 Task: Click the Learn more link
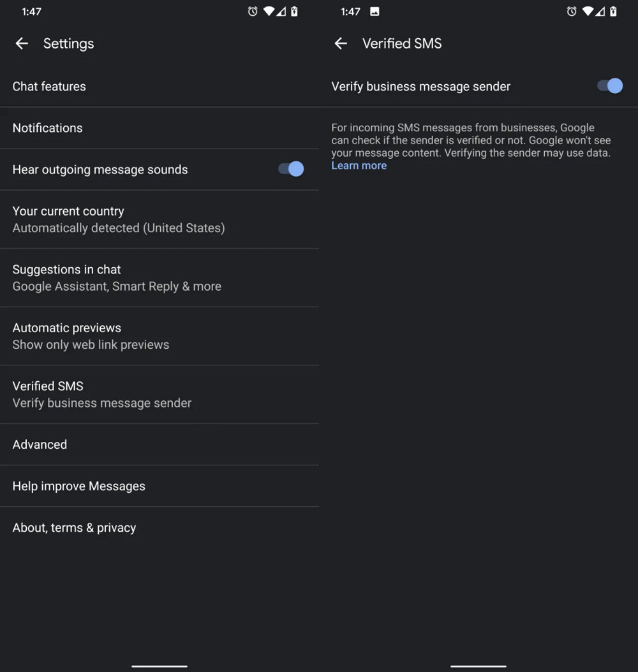coord(359,166)
